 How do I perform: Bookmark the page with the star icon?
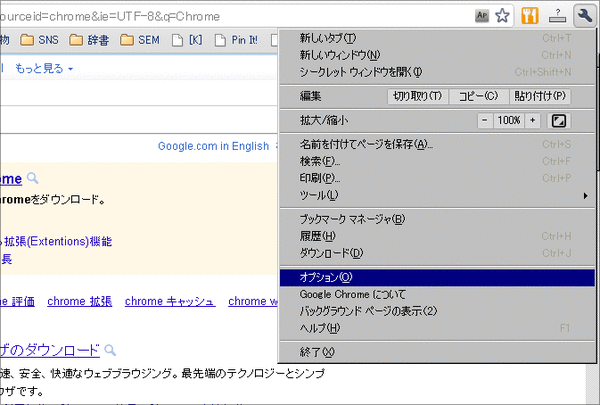tap(502, 16)
